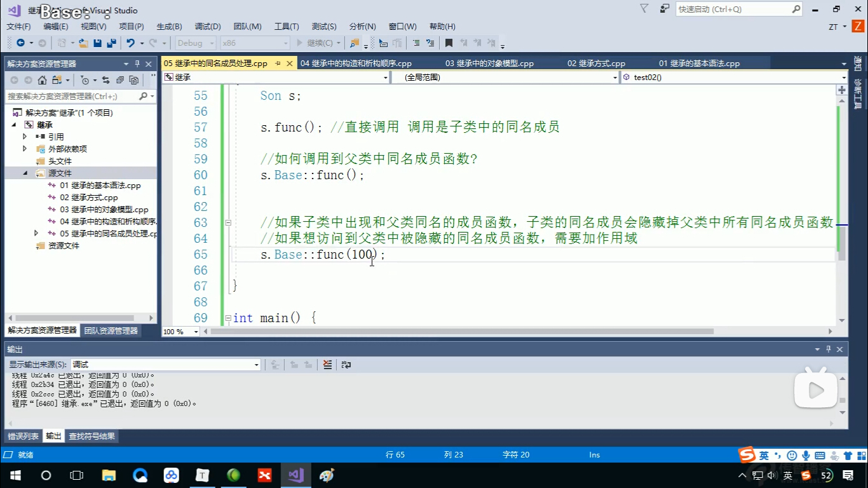Screen dimensions: 868x488
Task: Open the 错误列表 tab
Action: 23,437
